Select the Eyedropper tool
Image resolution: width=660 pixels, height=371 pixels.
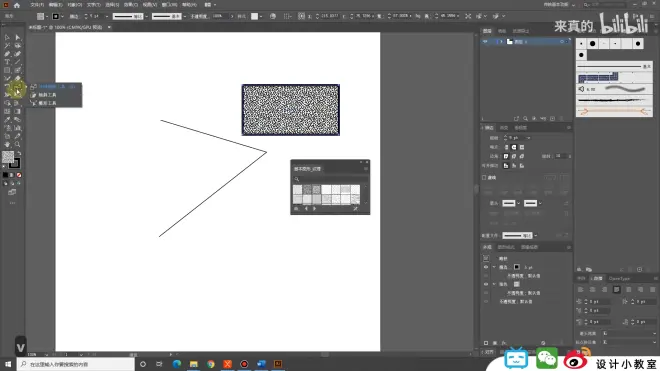[x=7, y=120]
